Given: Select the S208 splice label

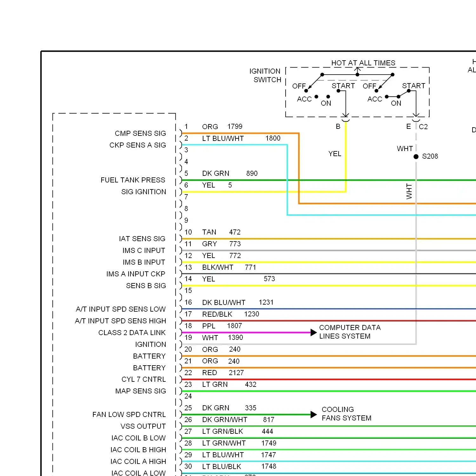Looking at the screenshot, I should [x=430, y=156].
